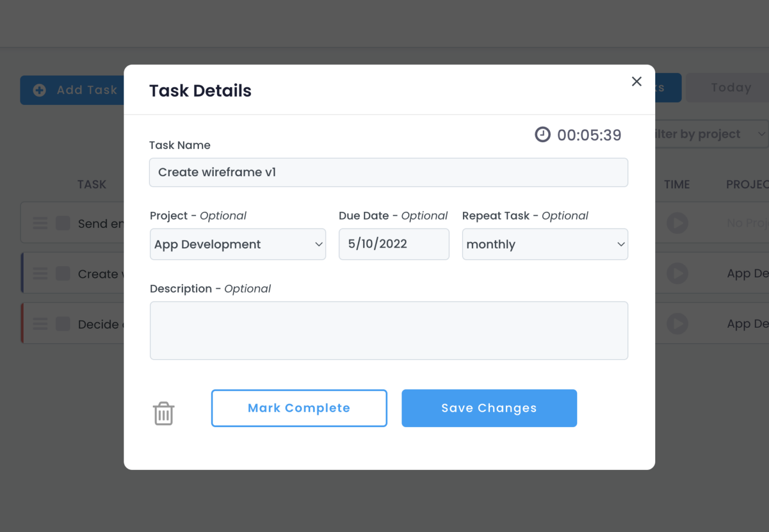769x532 pixels.
Task: Click drag handle of the Decide task
Action: point(40,324)
